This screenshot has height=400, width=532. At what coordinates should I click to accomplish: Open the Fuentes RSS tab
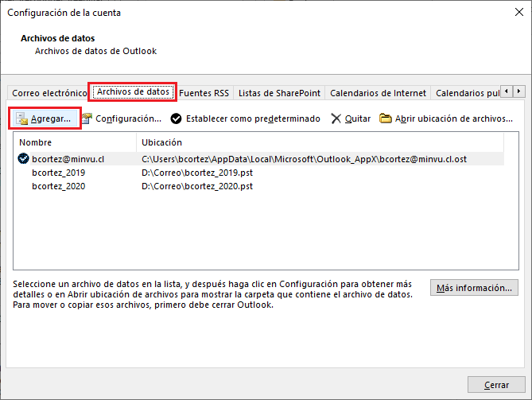point(204,93)
